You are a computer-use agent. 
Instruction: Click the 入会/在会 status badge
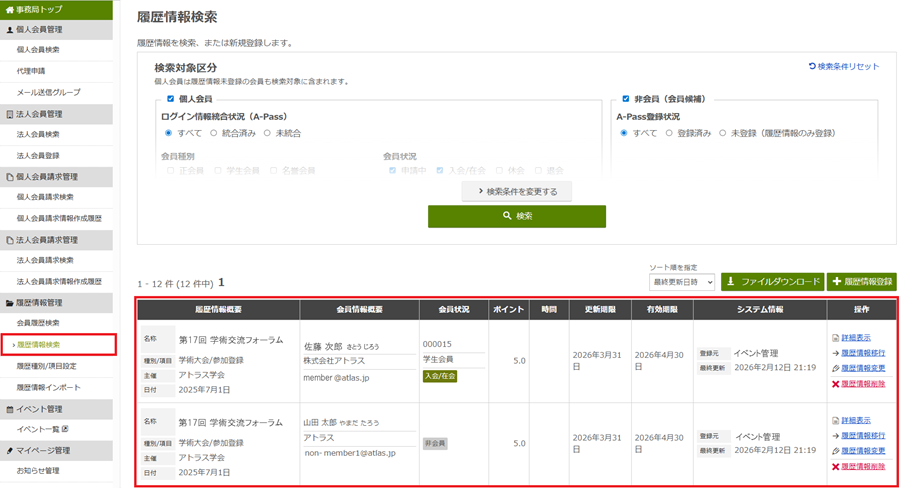pyautogui.click(x=440, y=376)
